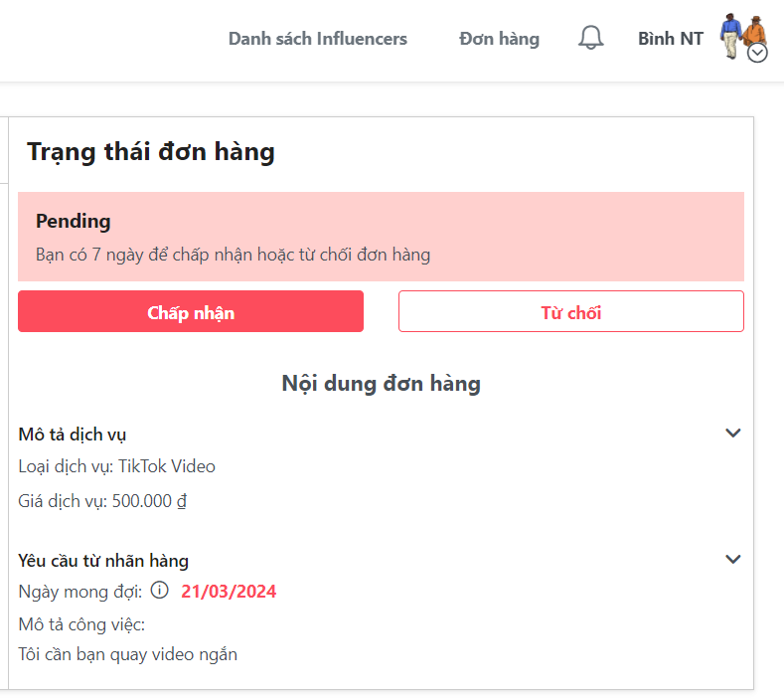Click the Mô tả dịch vụ heading
Screen dimensions: 784x699
(73, 435)
